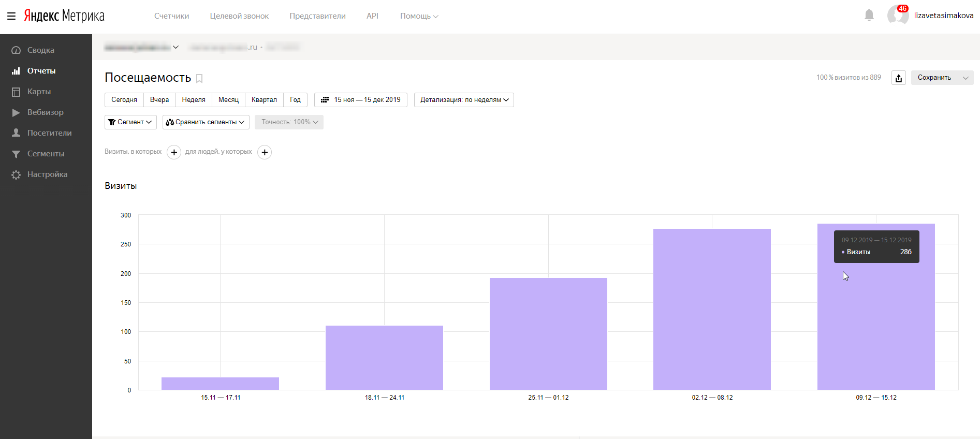Open Целевой звонок link
The image size is (980, 439).
tap(239, 16)
